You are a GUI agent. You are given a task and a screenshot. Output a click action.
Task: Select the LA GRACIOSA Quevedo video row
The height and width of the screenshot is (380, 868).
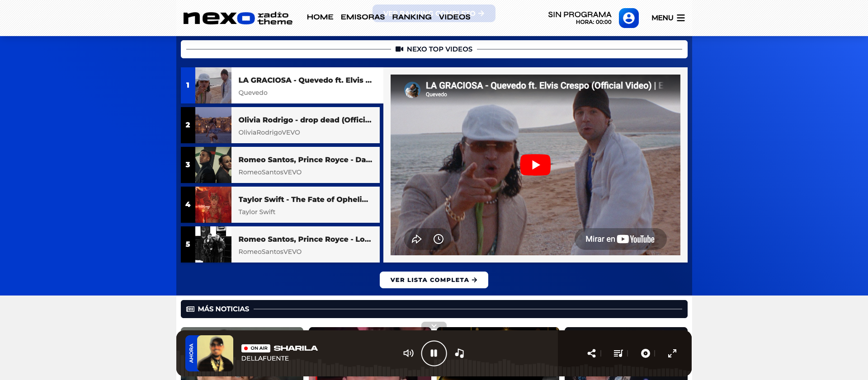coord(282,85)
